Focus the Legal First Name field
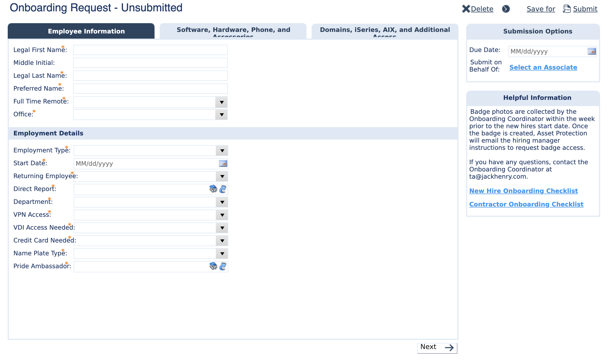The height and width of the screenshot is (364, 614). 150,50
